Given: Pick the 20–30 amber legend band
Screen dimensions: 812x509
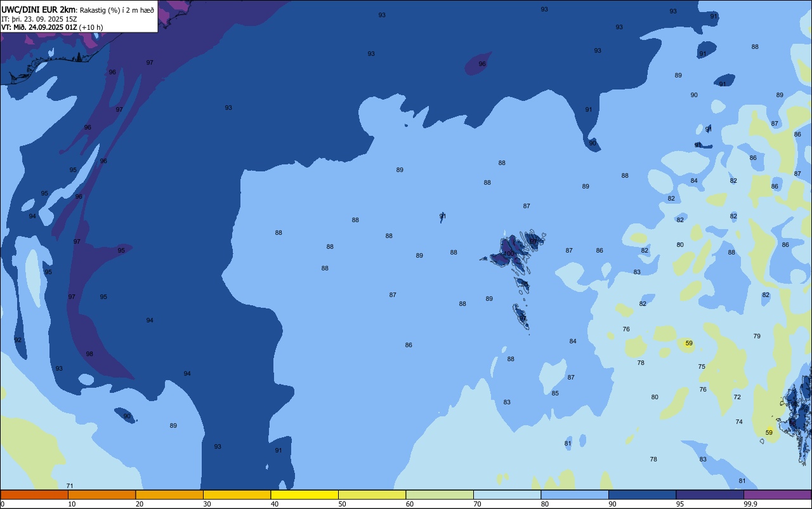Looking at the screenshot, I should (169, 494).
